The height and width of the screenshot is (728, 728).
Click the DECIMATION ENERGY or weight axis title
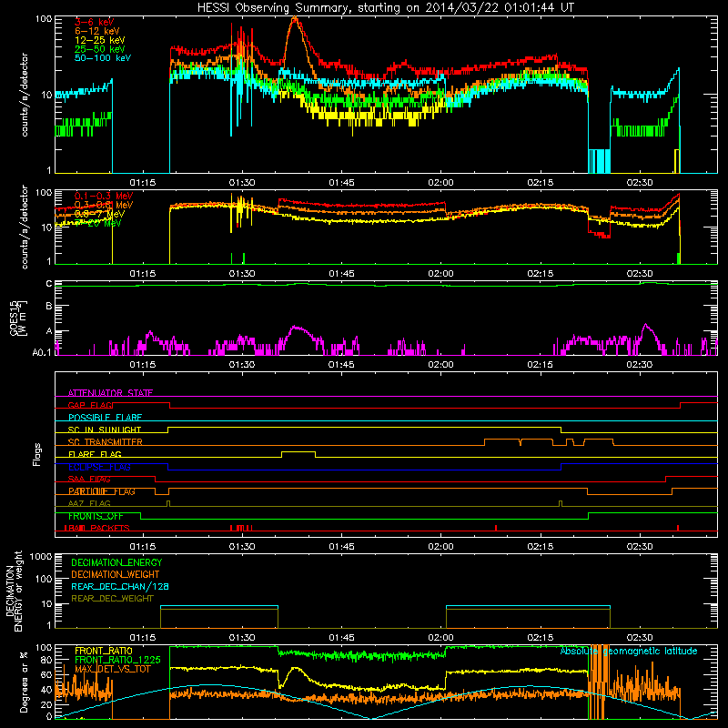pos(14,591)
